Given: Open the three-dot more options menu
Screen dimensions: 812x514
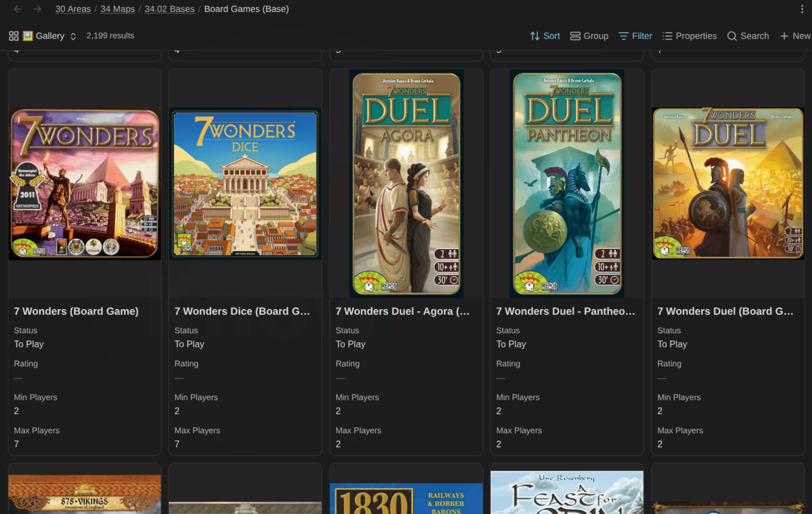Looking at the screenshot, I should tap(802, 9).
